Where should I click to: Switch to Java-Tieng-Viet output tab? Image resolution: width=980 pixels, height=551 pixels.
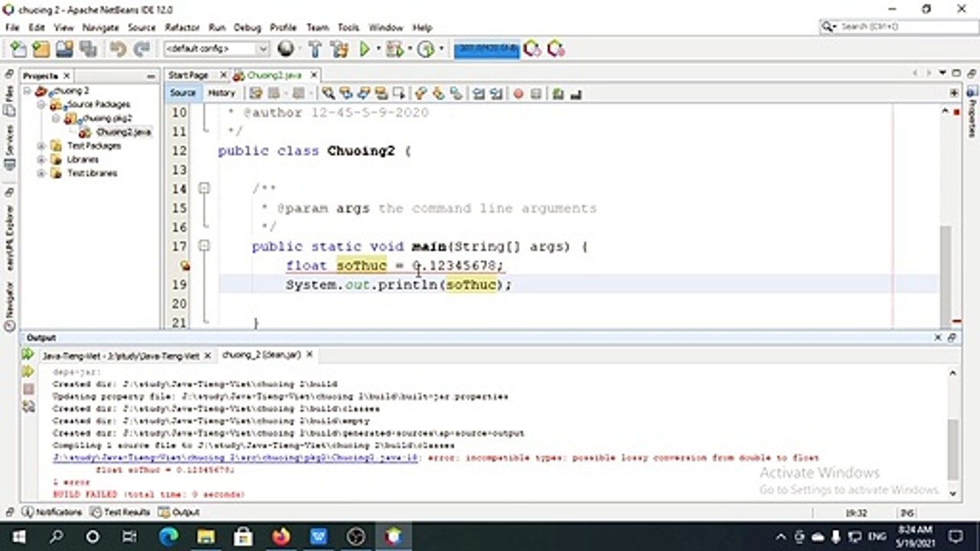(x=119, y=356)
